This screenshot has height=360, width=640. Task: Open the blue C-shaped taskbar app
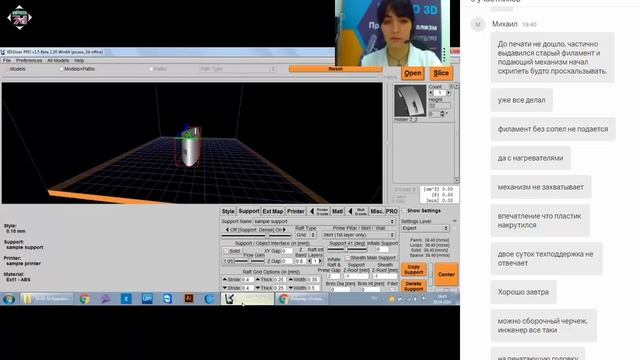pyautogui.click(x=209, y=299)
